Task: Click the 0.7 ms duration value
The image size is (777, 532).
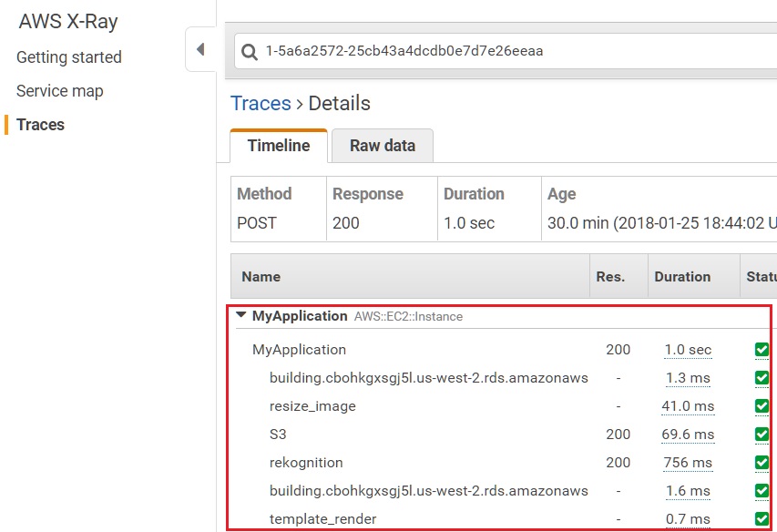Action: click(x=688, y=519)
